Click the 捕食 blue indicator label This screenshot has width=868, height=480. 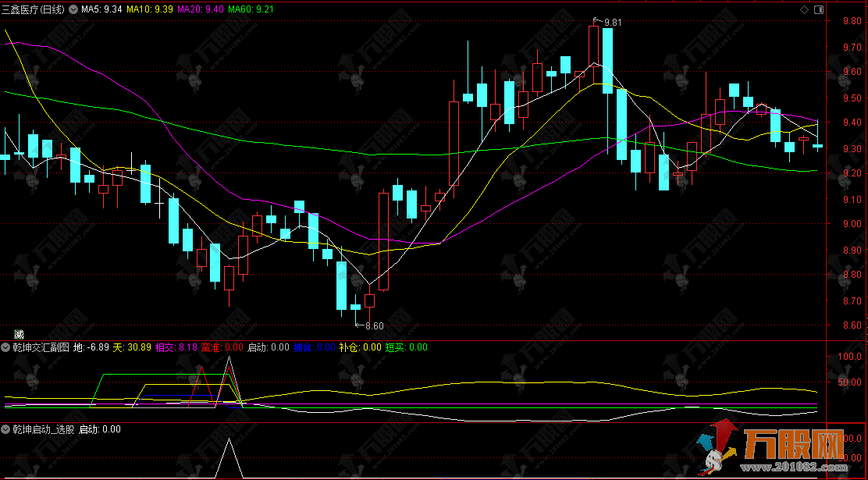coord(314,347)
